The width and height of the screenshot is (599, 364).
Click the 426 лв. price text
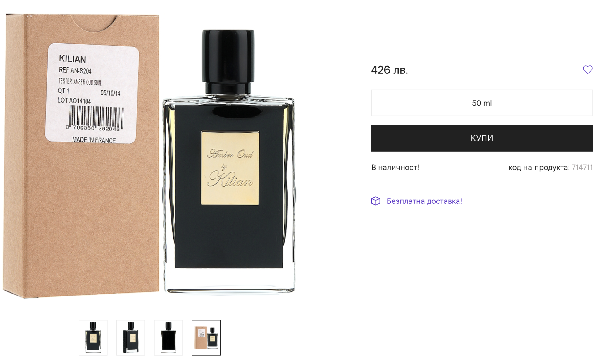point(389,70)
